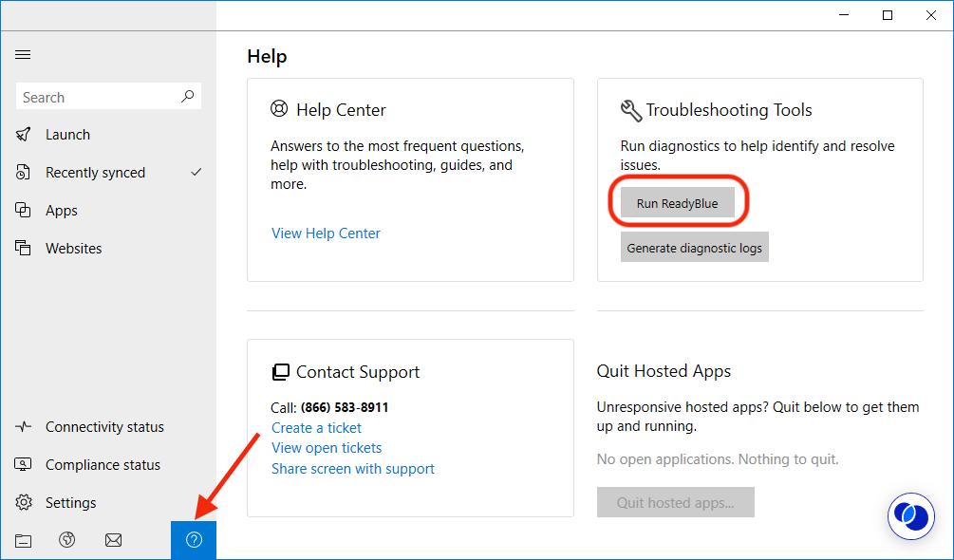Open the View Help Center link
This screenshot has width=954, height=560.
tap(326, 233)
